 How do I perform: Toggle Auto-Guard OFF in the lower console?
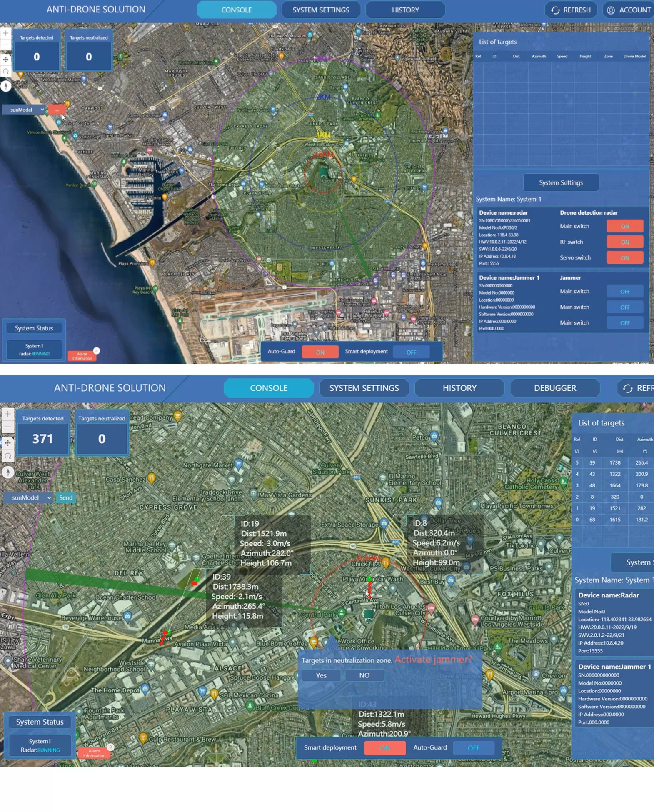pos(474,748)
